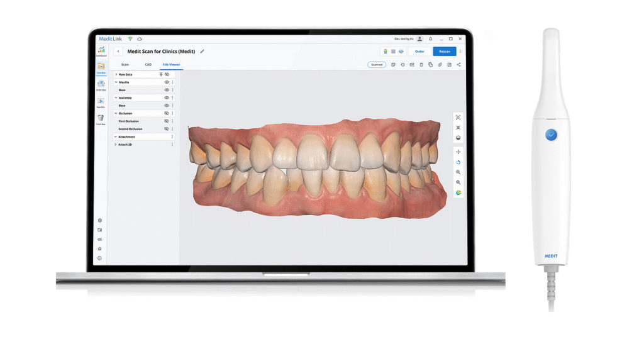The image size is (644, 344).
Task: Open the color display mode wheel
Action: coord(458,192)
